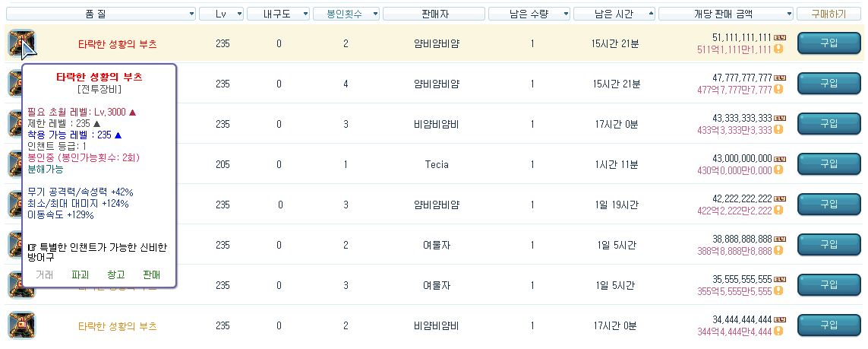
Task: Click the gold coin icon beside 355억5,555만5,555
Action: pos(778,290)
